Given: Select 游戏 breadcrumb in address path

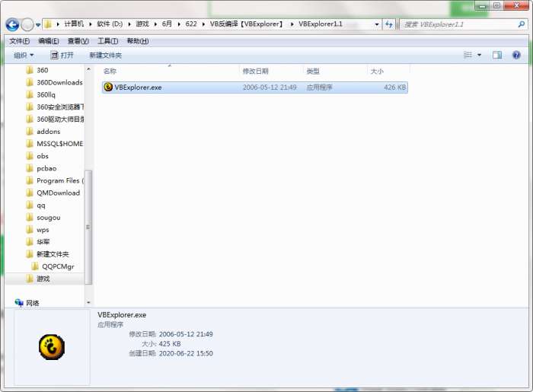Looking at the screenshot, I should click(142, 24).
